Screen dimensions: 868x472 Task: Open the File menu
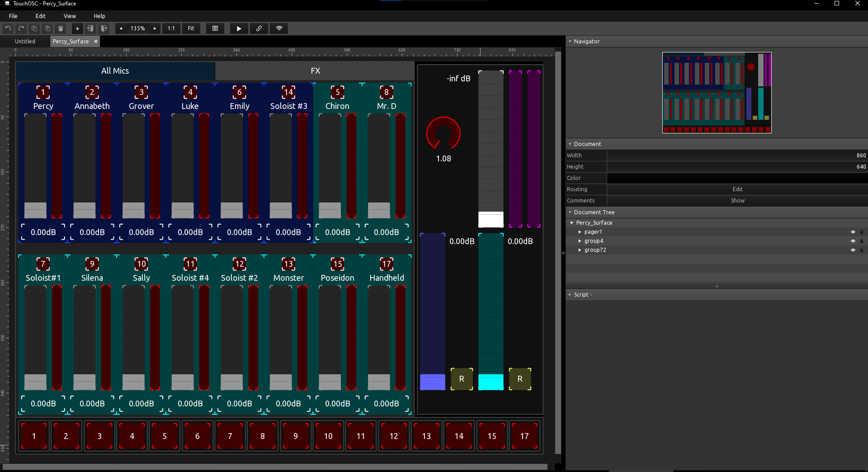tap(13, 16)
